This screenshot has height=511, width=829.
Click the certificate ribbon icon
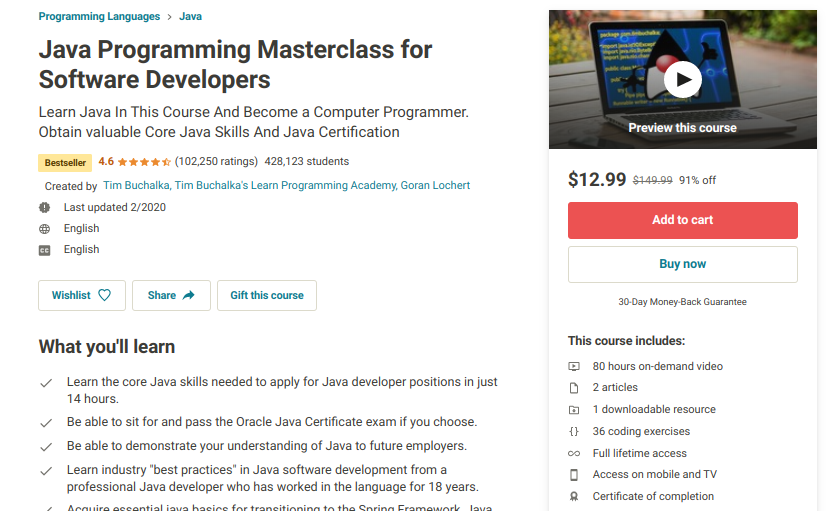click(574, 497)
